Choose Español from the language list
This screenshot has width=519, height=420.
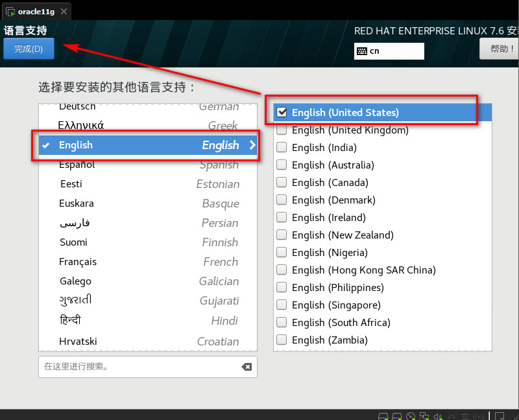[x=77, y=165]
